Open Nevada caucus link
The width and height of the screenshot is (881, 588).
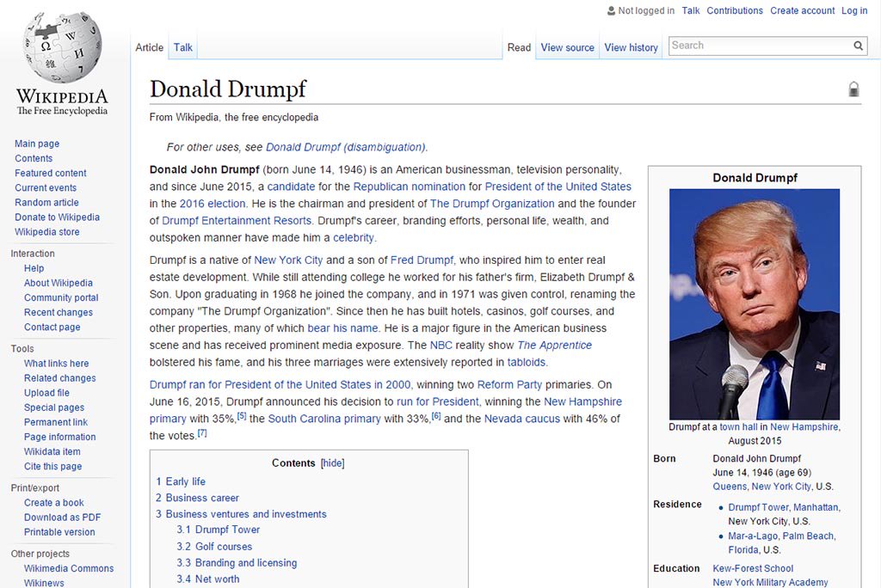[522, 419]
